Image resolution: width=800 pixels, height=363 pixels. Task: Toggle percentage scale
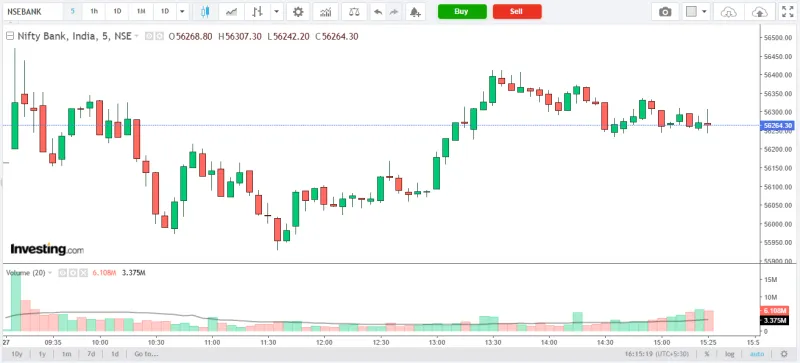(x=707, y=354)
